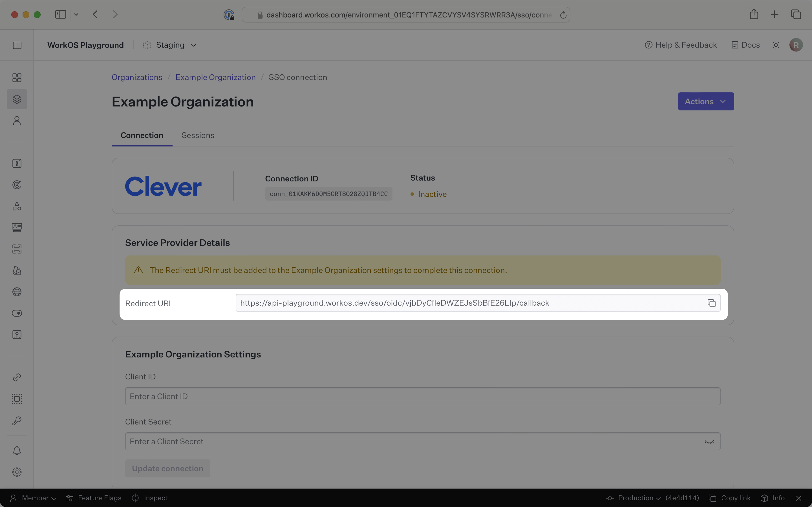This screenshot has height=507, width=812.
Task: Open the Organizations breadcrumb link
Action: 137,77
